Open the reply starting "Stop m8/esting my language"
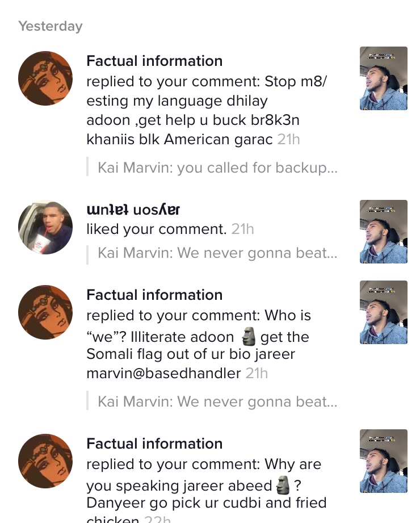Viewport: 420px width, 523px height. coord(193,111)
